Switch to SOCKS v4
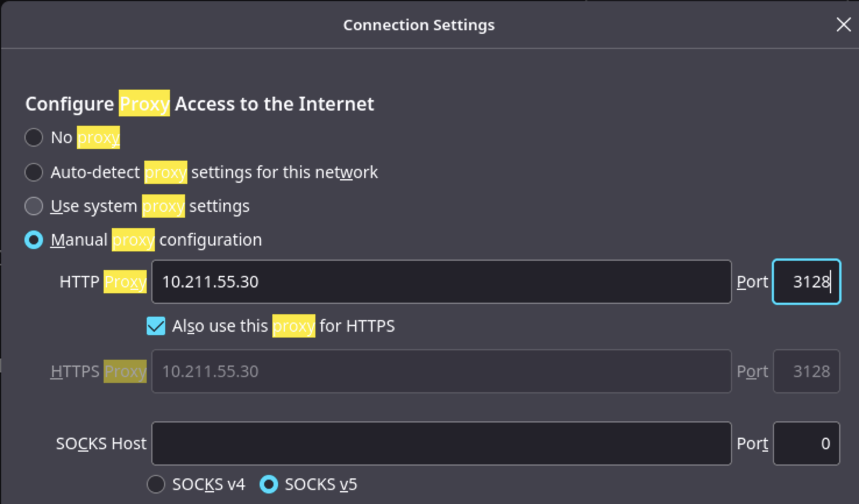Image resolution: width=859 pixels, height=504 pixels. pyautogui.click(x=156, y=484)
